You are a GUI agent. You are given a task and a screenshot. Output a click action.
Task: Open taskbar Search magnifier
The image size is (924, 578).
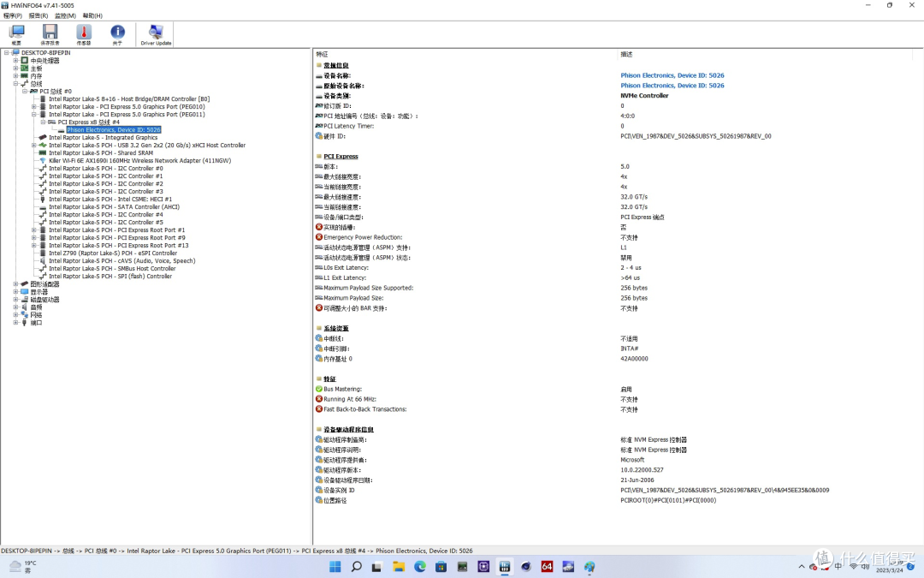pyautogui.click(x=357, y=567)
